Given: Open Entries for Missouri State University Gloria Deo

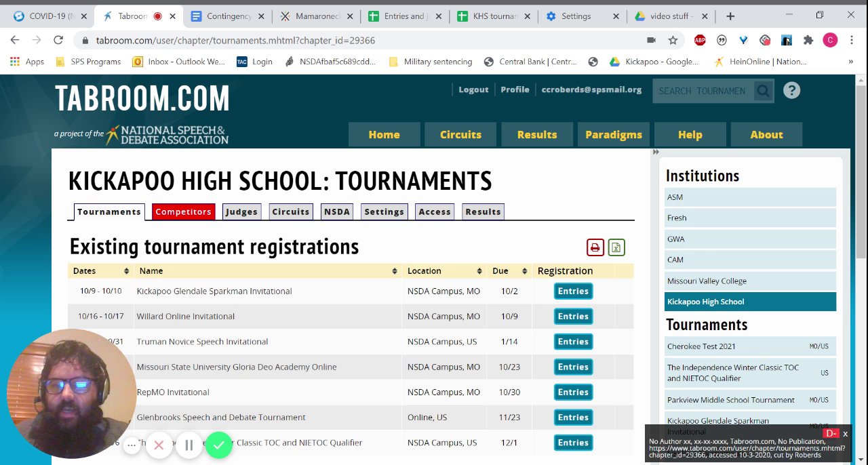Looking at the screenshot, I should [x=573, y=367].
